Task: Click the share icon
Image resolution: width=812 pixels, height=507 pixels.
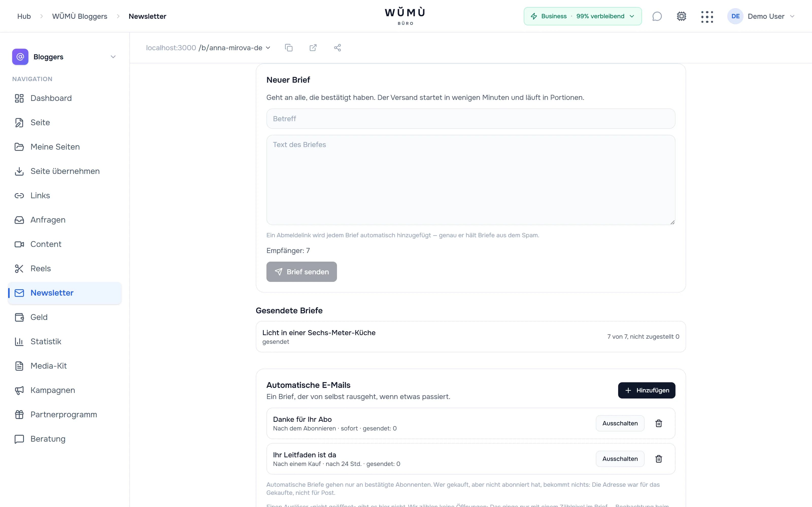Action: pyautogui.click(x=337, y=48)
